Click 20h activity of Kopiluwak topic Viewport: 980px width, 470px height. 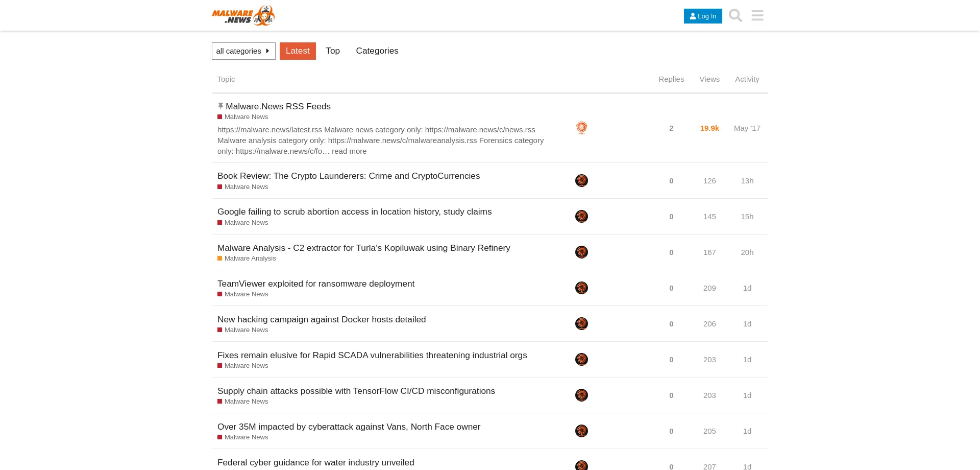point(747,252)
